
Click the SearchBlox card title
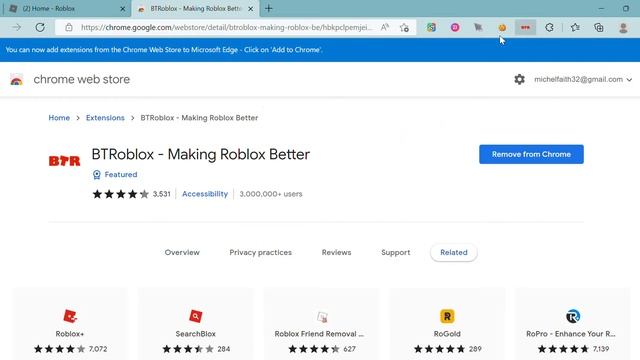pyautogui.click(x=196, y=334)
